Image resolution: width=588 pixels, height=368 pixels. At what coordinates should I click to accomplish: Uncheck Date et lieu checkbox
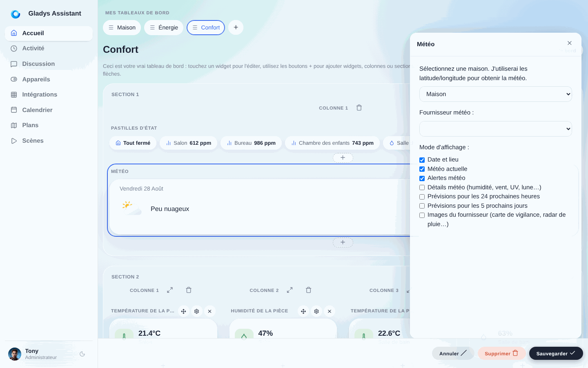[422, 160]
